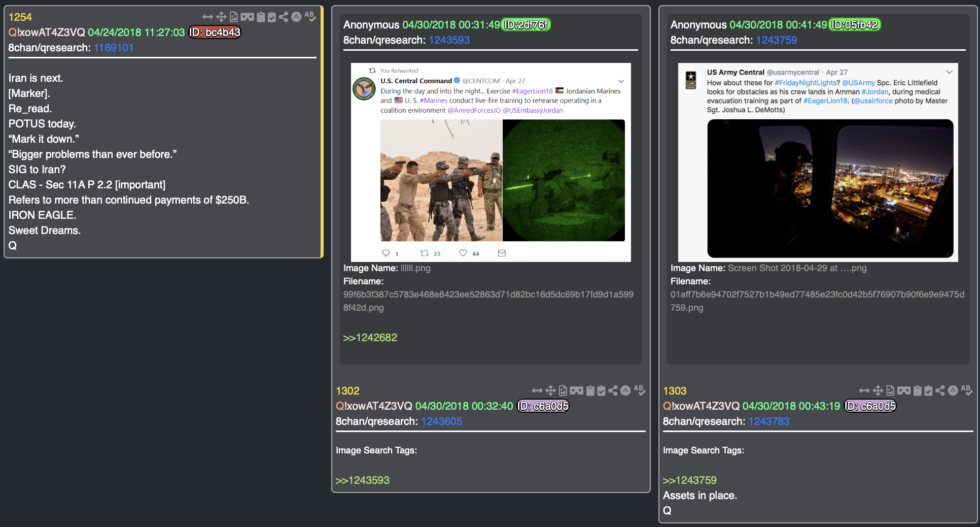Screen dimensions: 980x527
Task: Follow reply reference >>1242682
Action: (370, 338)
